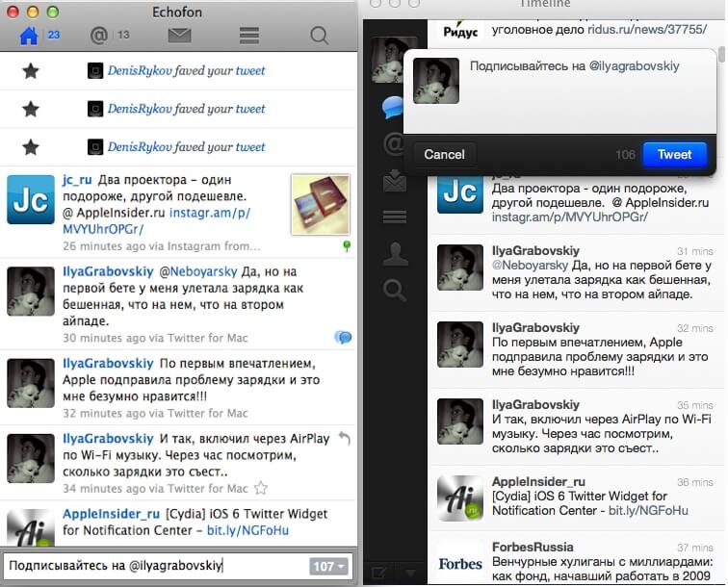Click conversation bubble icon on Neboyarsky reply
The width and height of the screenshot is (728, 587).
pyautogui.click(x=343, y=337)
